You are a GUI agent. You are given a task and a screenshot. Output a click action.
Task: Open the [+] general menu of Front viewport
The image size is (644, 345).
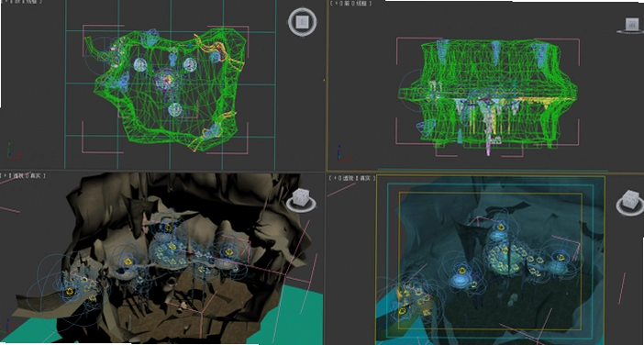[x=336, y=4]
